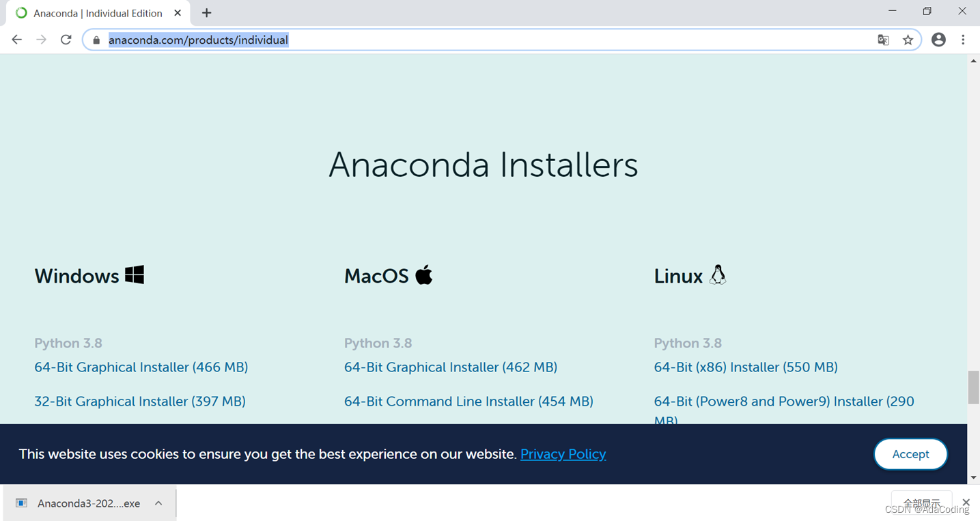The height and width of the screenshot is (521, 980).
Task: Download MacOS 64-Bit Graphical Installer (462 MB)
Action: [x=451, y=367]
